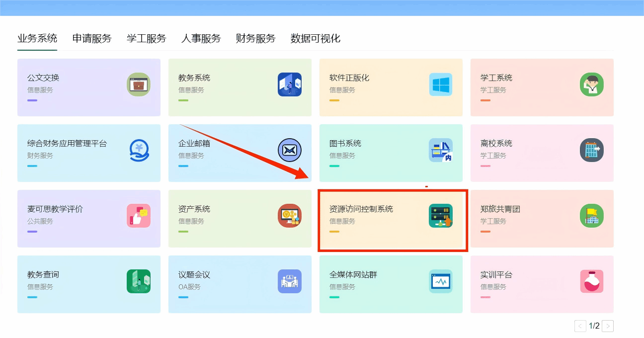This screenshot has height=338, width=644.
Task: Click the 学工系统 card title
Action: click(x=496, y=78)
